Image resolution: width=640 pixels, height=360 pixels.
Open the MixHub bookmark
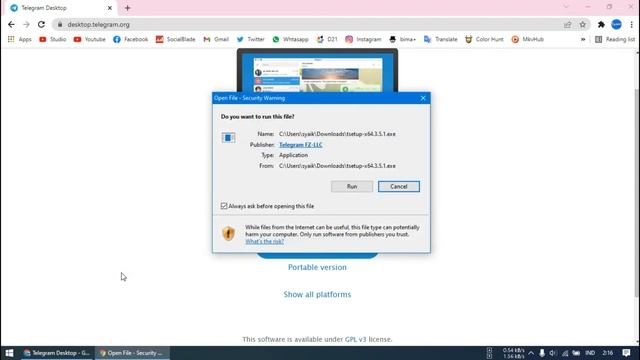pyautogui.click(x=527, y=39)
